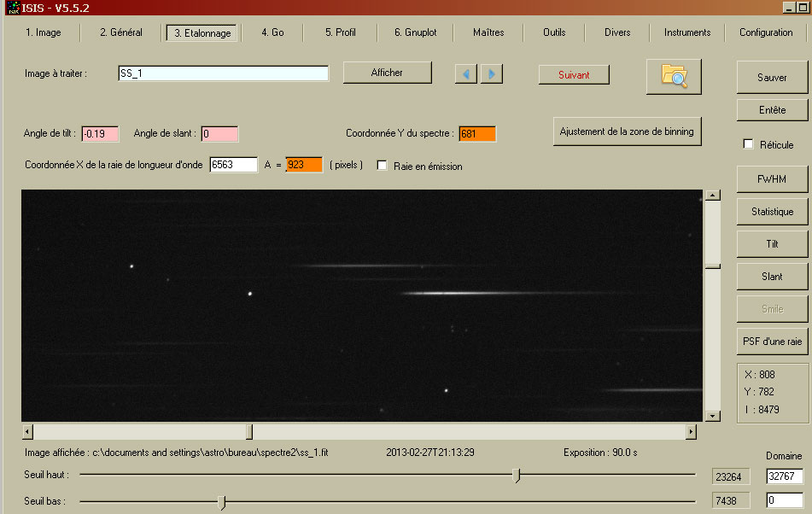The image size is (812, 514).
Task: Switch to the 2. Général tab
Action: 120,32
